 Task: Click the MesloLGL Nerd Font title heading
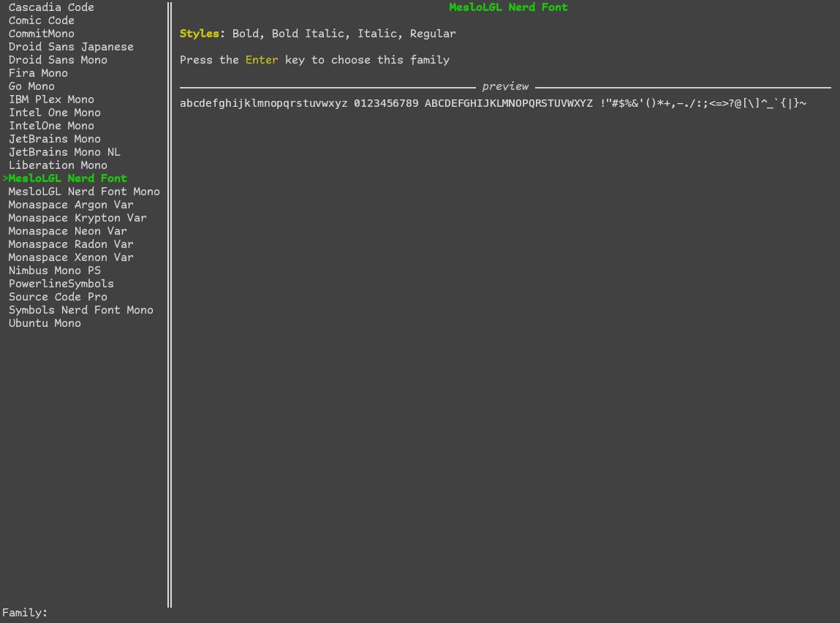(508, 7)
